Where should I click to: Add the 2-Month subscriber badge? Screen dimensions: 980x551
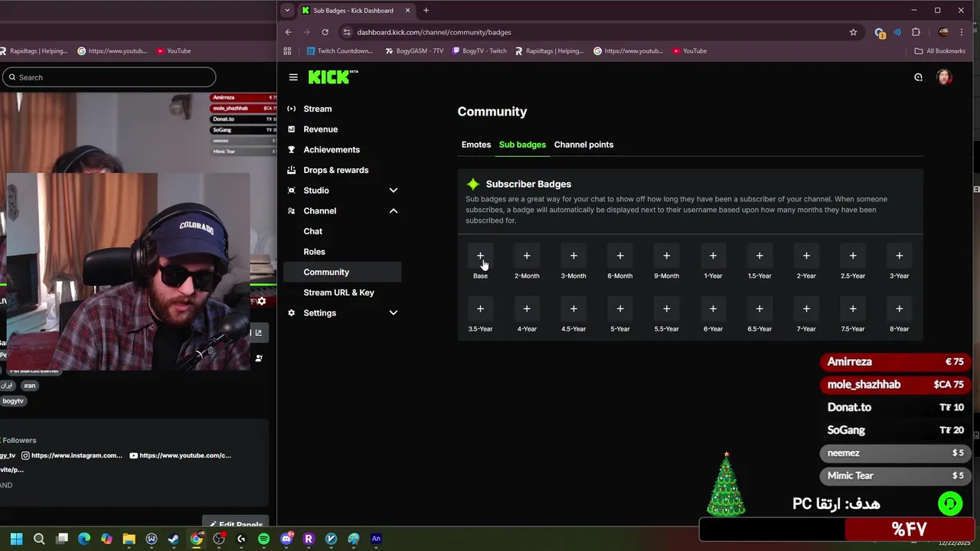tap(527, 256)
